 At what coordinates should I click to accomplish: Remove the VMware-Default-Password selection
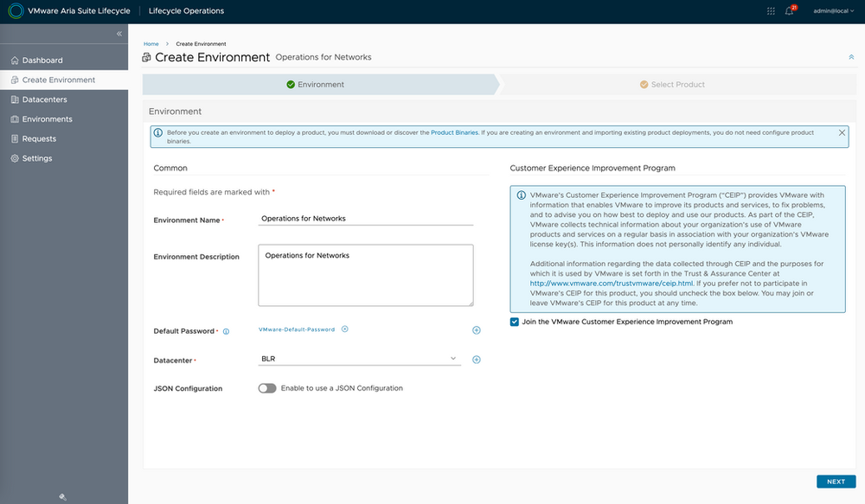tap(344, 329)
